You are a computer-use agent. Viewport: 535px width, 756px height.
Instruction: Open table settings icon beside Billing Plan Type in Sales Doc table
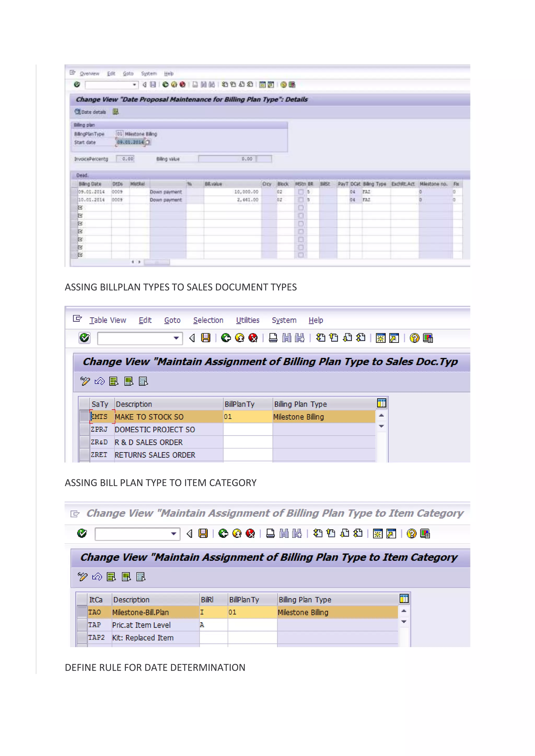click(x=381, y=403)
